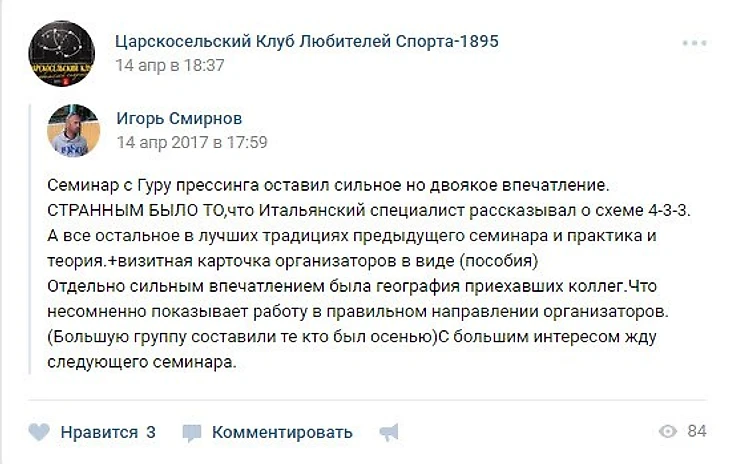
Task: Click the comment speech bubble icon
Action: click(x=191, y=433)
